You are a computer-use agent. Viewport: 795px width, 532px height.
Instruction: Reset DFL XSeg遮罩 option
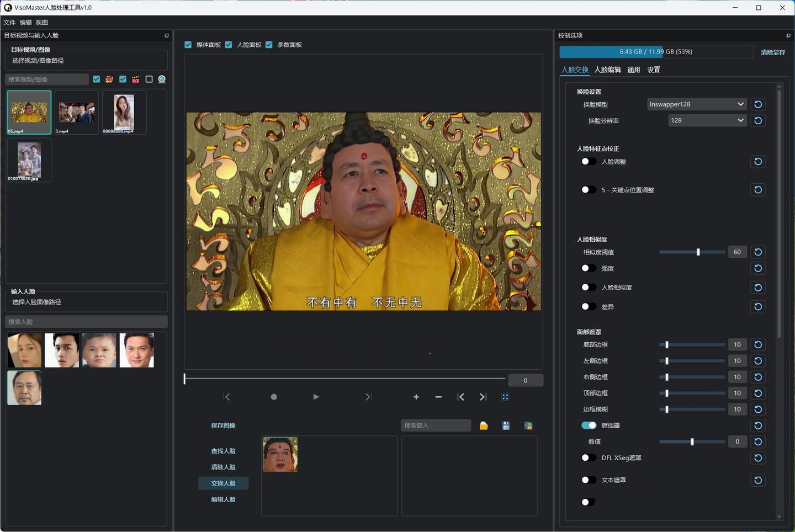758,457
